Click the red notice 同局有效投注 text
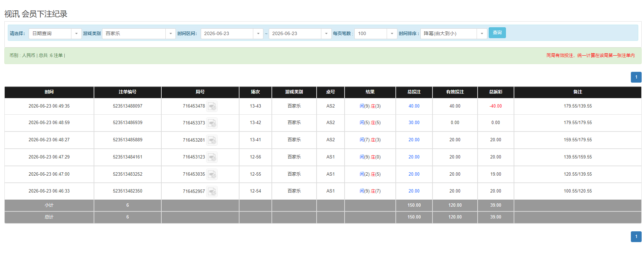The width and height of the screenshot is (644, 263). point(590,56)
